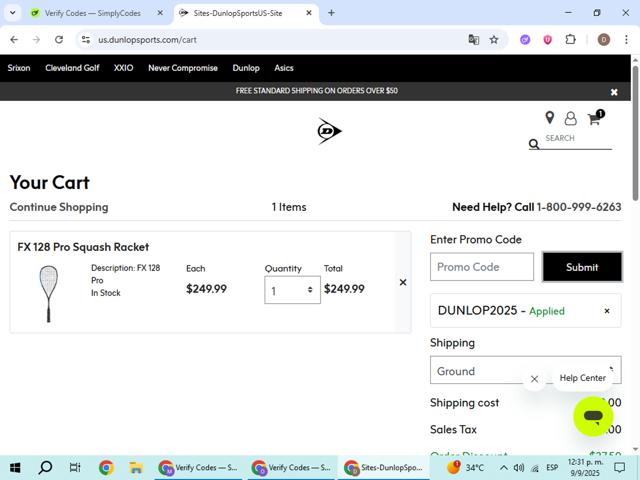Open the 34°C weather widget
The height and width of the screenshot is (480, 640).
coord(465,468)
